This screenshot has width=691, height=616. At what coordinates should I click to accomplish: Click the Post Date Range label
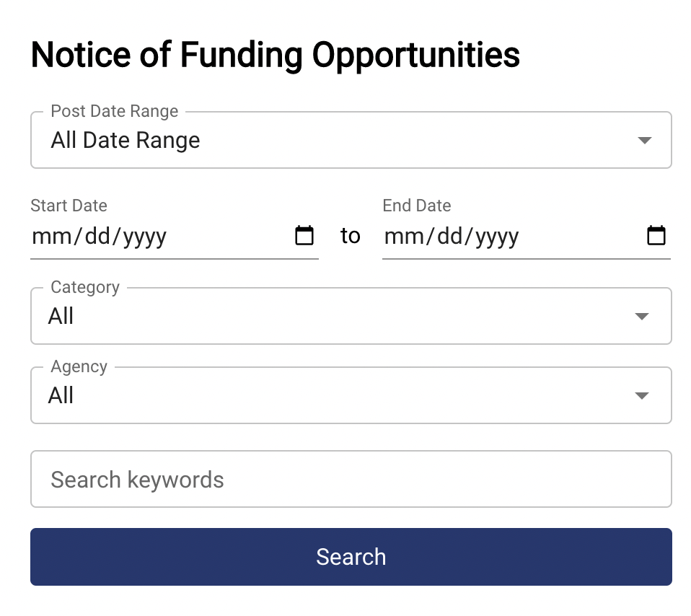(x=114, y=112)
